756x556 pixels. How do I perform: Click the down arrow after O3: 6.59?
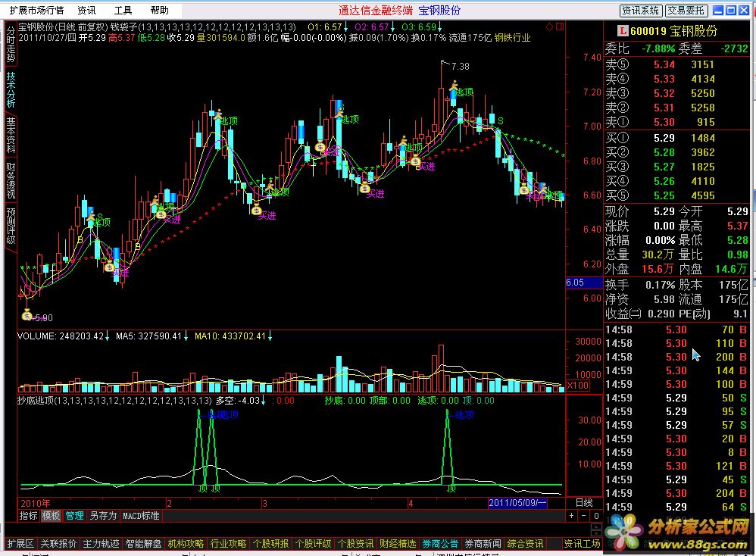tap(439, 27)
